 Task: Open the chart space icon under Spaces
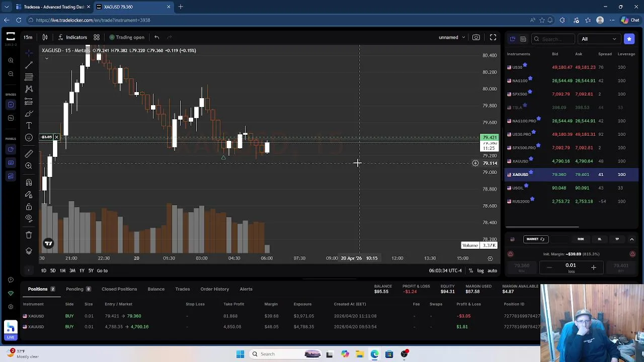11,105
